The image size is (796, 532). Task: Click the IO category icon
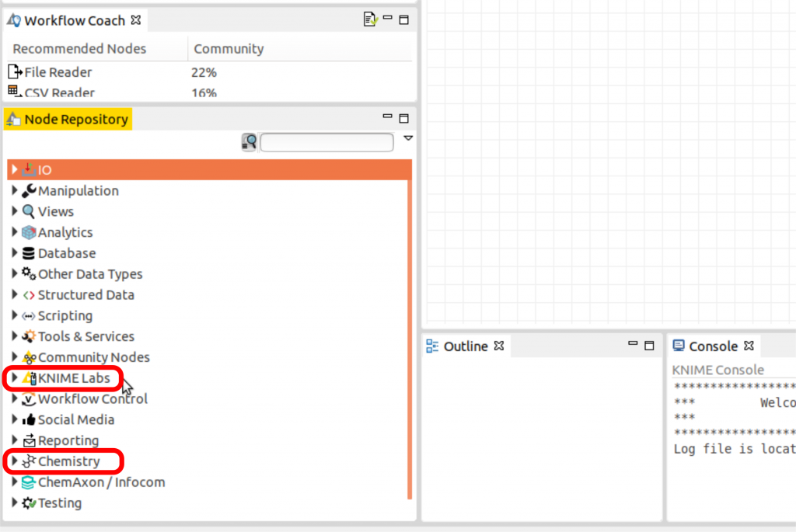click(29, 170)
